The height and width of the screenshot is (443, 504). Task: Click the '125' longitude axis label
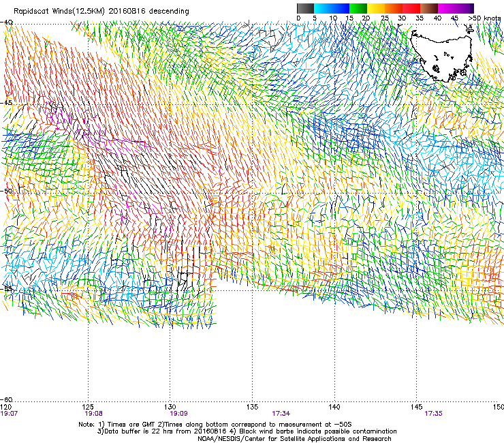(88, 407)
